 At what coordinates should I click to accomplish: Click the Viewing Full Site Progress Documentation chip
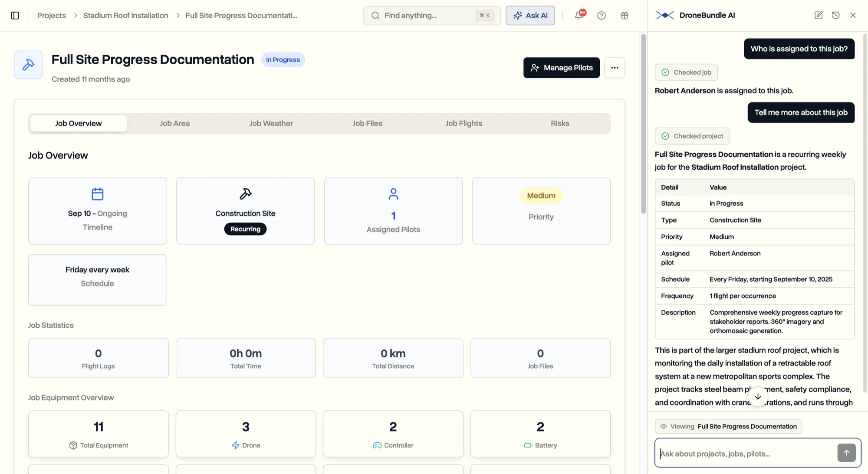coord(728,427)
